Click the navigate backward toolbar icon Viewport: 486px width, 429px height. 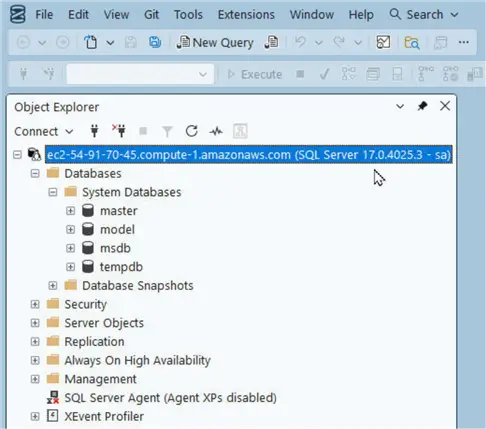(23, 43)
